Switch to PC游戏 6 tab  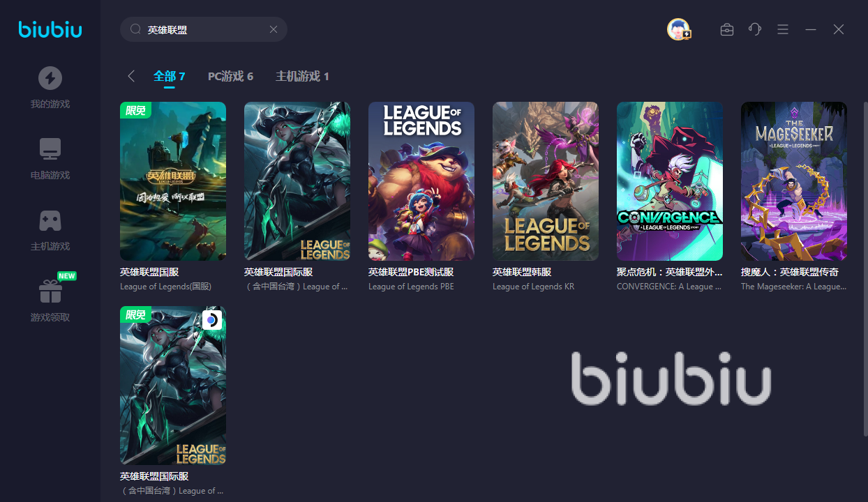tap(230, 76)
